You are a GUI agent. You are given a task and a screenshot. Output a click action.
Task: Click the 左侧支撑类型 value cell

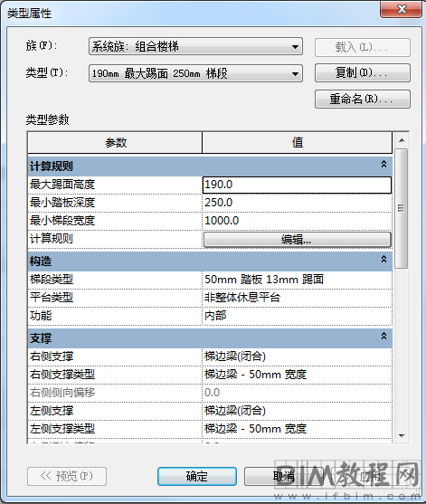298,429
